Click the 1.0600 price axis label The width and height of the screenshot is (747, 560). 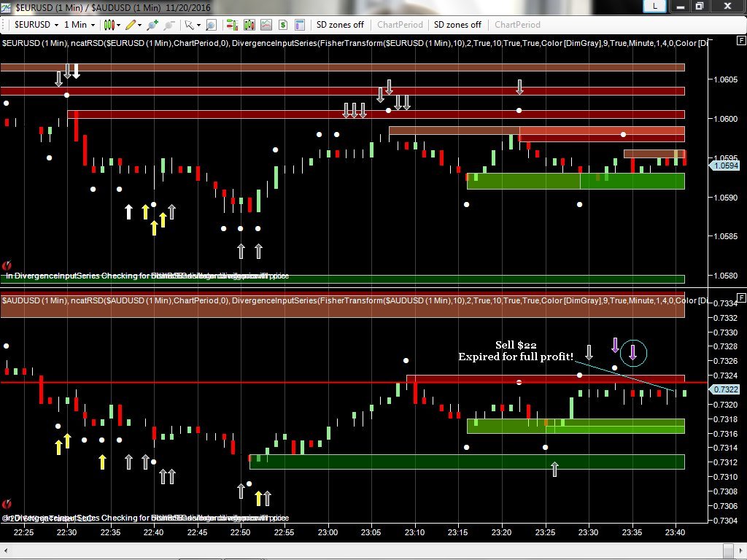pos(726,119)
